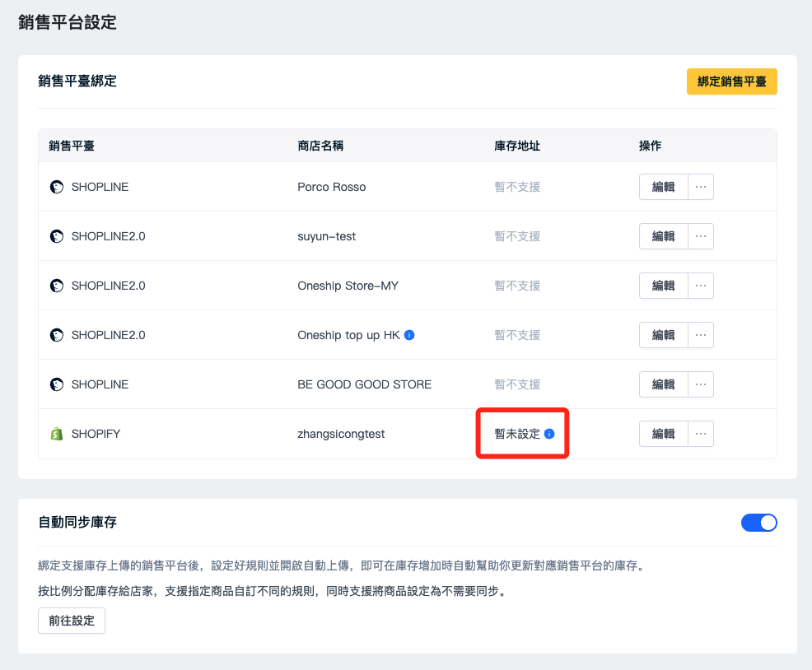This screenshot has height=670, width=812.
Task: Click store name suyun-test
Action: click(x=326, y=236)
